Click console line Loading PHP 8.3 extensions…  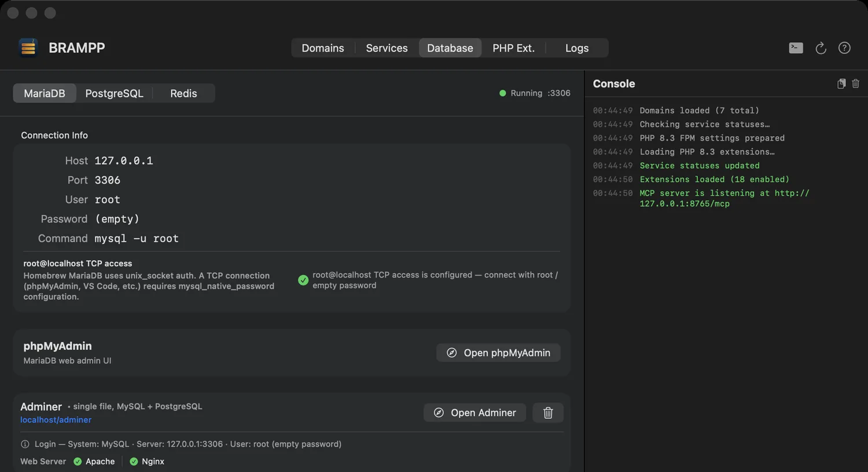pyautogui.click(x=707, y=152)
